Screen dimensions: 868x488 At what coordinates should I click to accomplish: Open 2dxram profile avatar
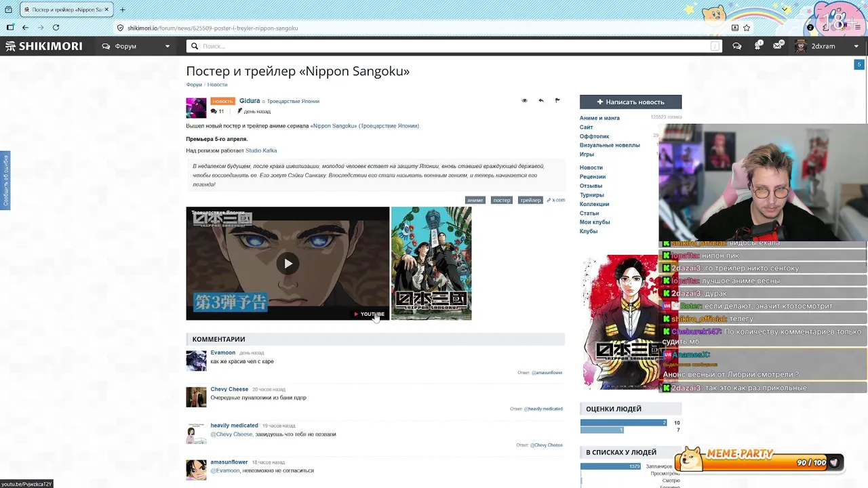click(801, 46)
